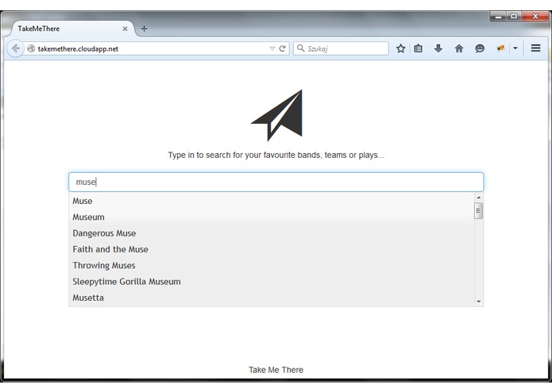Go to the home page icon
552x392 pixels.
[x=459, y=48]
